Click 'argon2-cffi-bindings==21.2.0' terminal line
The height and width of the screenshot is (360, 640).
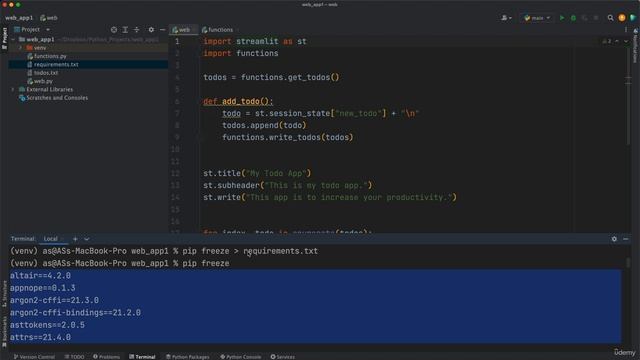pyautogui.click(x=76, y=313)
